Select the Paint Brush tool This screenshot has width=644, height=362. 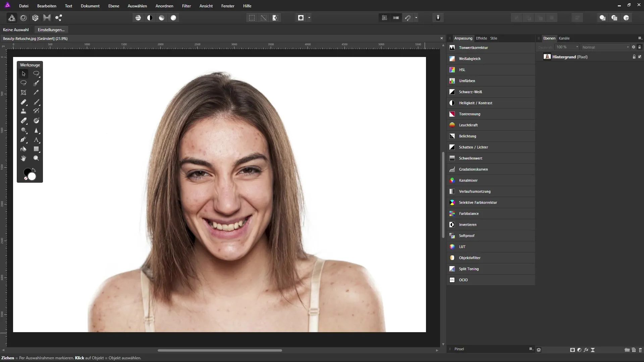[x=36, y=102]
